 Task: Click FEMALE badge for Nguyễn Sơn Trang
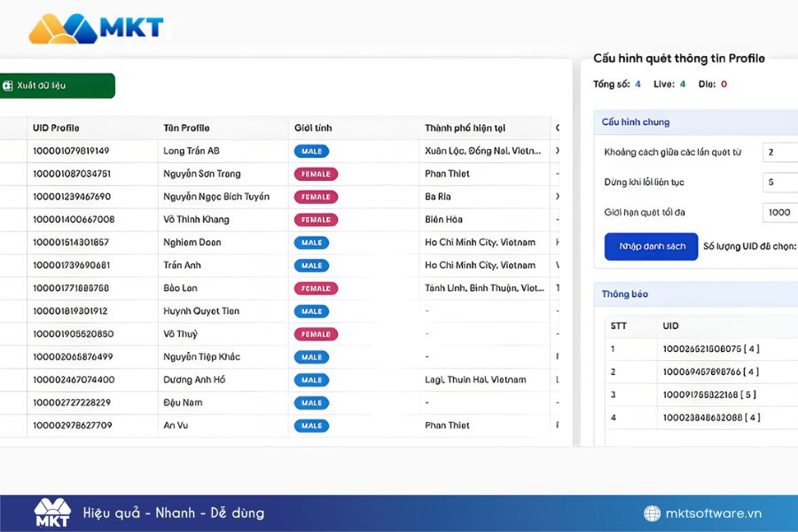click(x=316, y=175)
